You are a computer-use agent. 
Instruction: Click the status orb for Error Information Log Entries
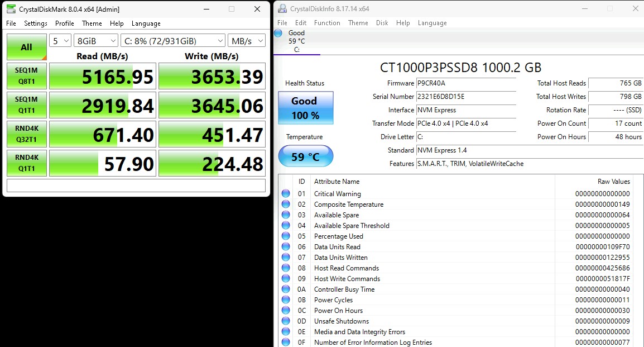pos(286,343)
